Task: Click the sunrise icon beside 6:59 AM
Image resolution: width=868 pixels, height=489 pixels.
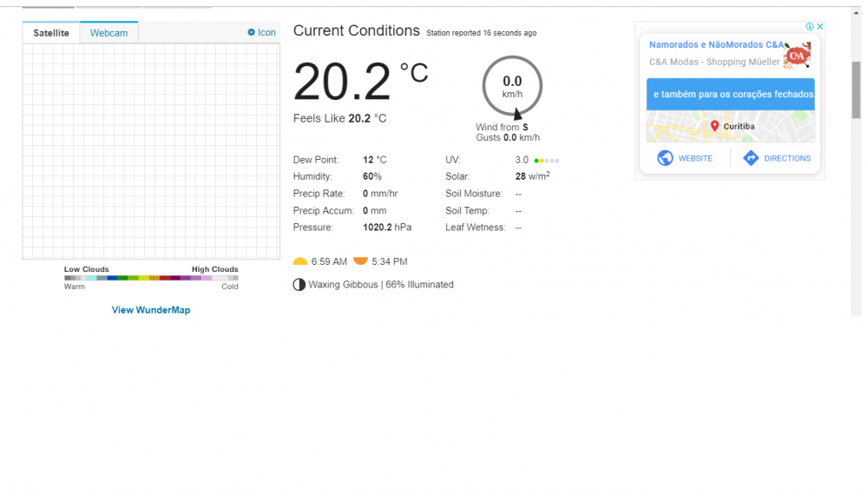Action: 300,261
